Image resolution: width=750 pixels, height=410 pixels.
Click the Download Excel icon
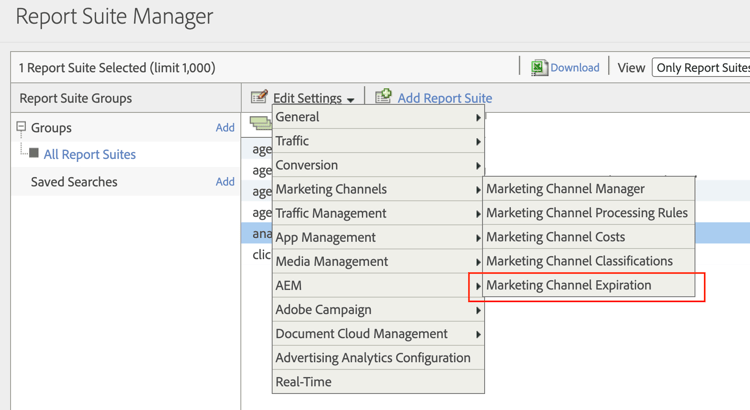click(539, 67)
